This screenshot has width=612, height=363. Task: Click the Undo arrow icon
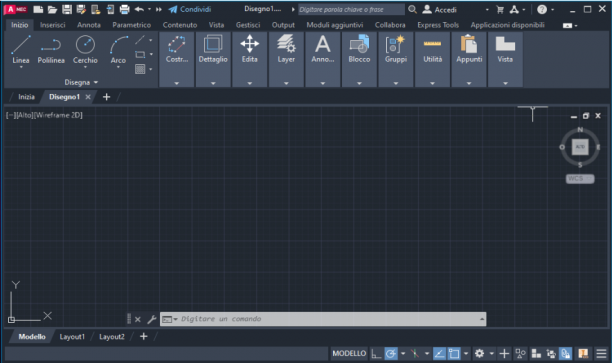click(x=139, y=9)
